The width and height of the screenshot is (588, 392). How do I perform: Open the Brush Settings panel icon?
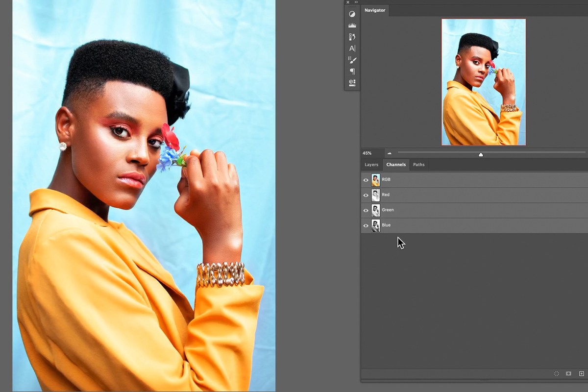(x=352, y=60)
